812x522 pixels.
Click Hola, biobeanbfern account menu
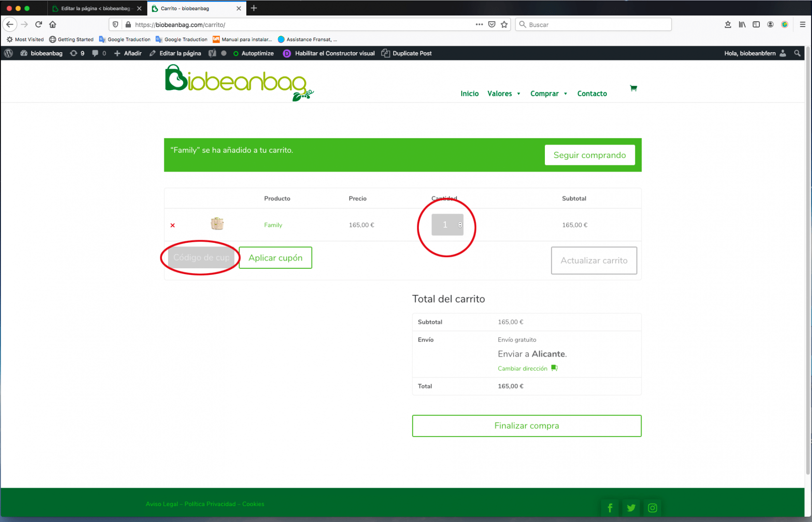[755, 53]
